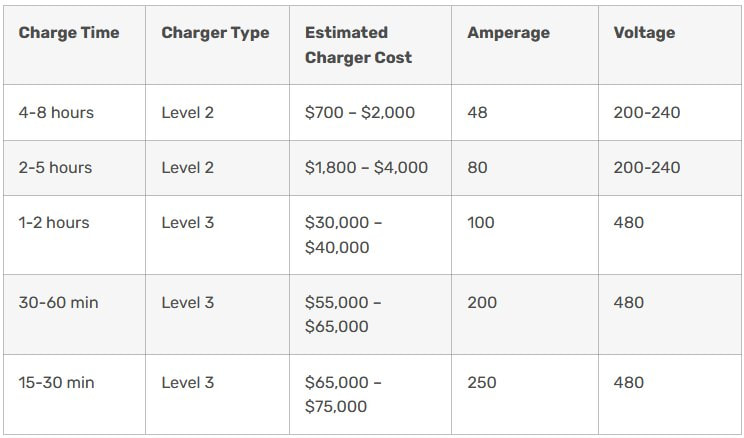The image size is (744, 438).
Task: Select the amperage value 100
Action: pyautogui.click(x=481, y=223)
